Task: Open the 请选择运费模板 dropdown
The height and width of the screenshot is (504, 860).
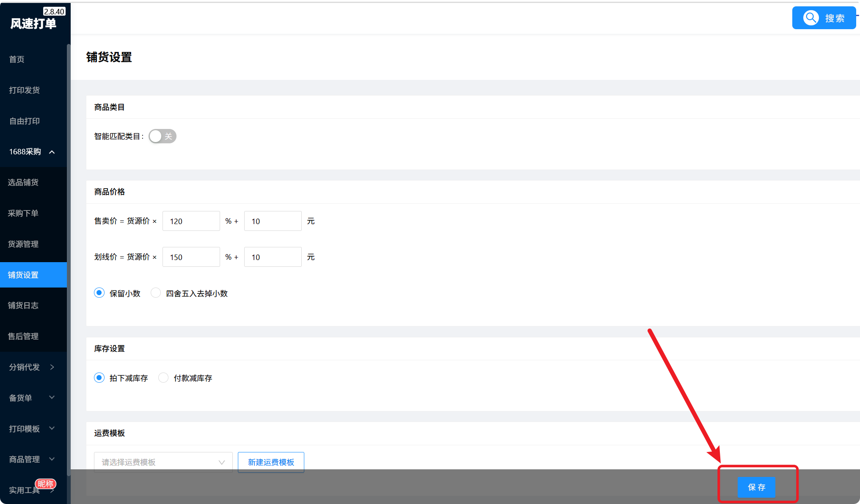Action: pyautogui.click(x=163, y=462)
